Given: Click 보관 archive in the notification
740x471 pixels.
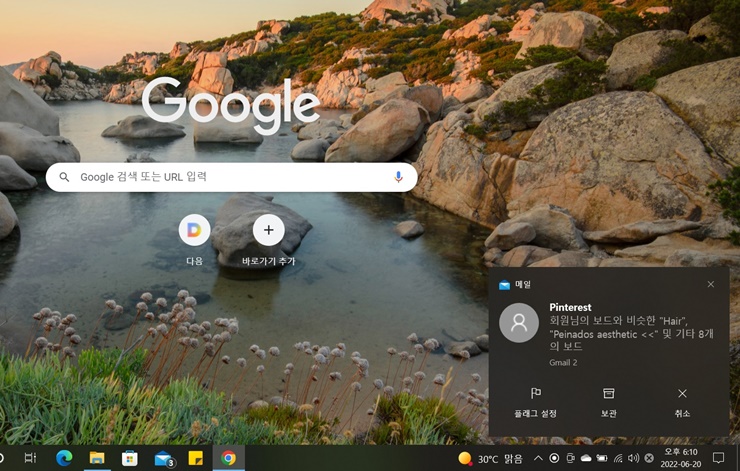Looking at the screenshot, I should (x=609, y=403).
